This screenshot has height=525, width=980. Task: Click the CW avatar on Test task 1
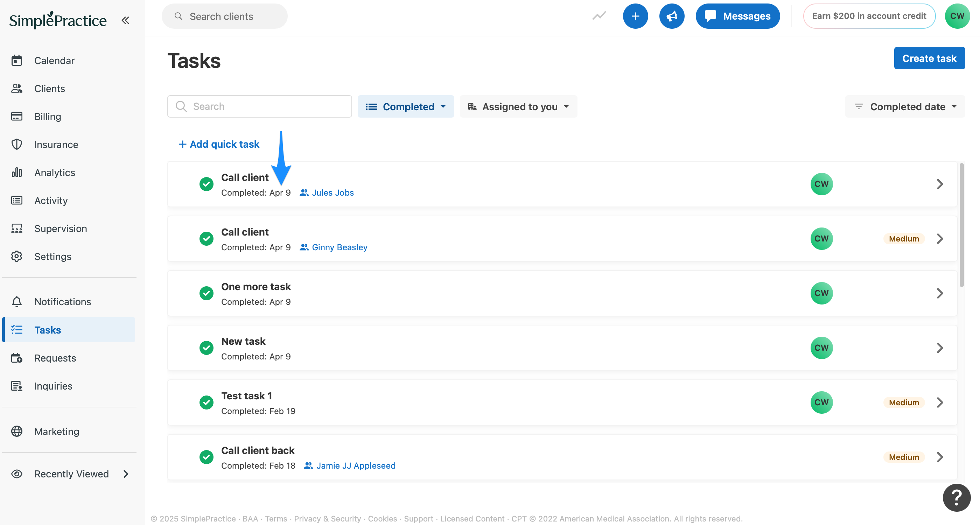pyautogui.click(x=822, y=402)
